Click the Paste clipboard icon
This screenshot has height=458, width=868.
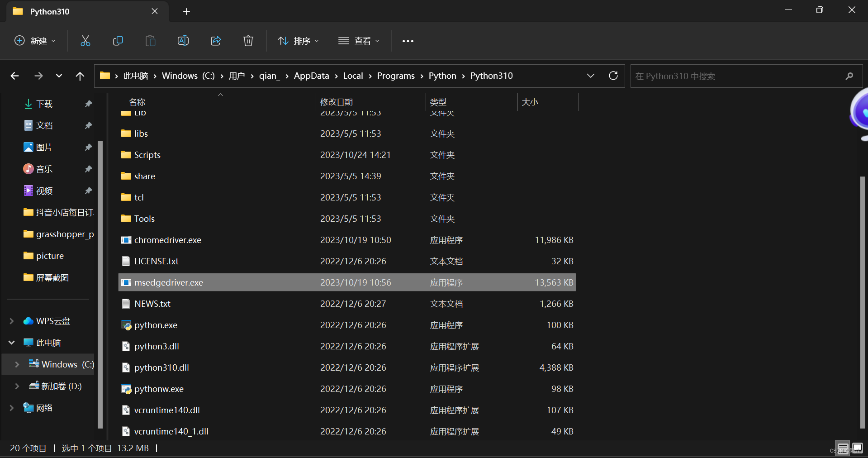click(150, 41)
